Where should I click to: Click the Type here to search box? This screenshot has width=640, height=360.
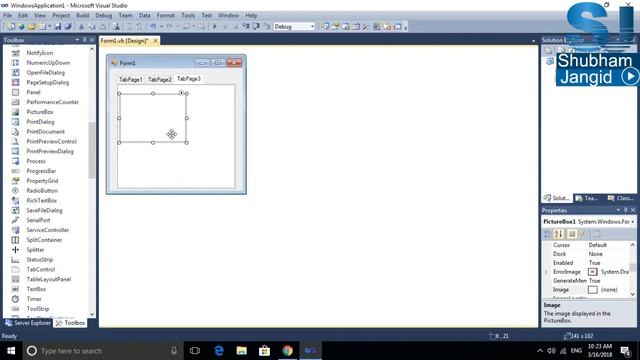point(102,351)
